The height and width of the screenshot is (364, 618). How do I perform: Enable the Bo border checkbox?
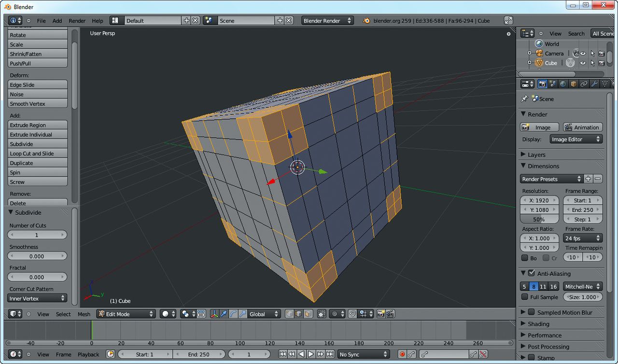coord(525,258)
